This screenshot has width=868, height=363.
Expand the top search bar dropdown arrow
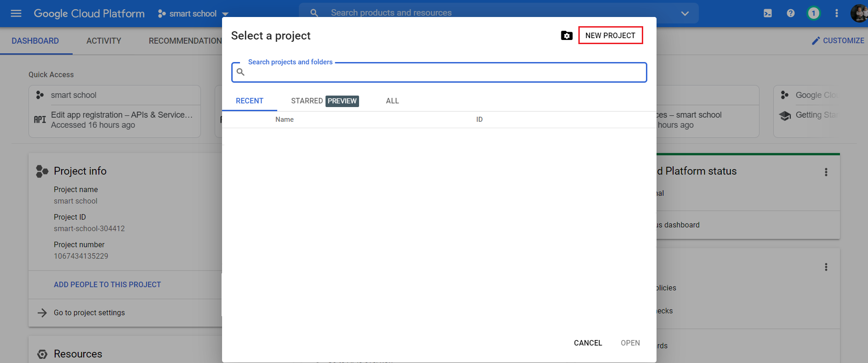coord(685,13)
